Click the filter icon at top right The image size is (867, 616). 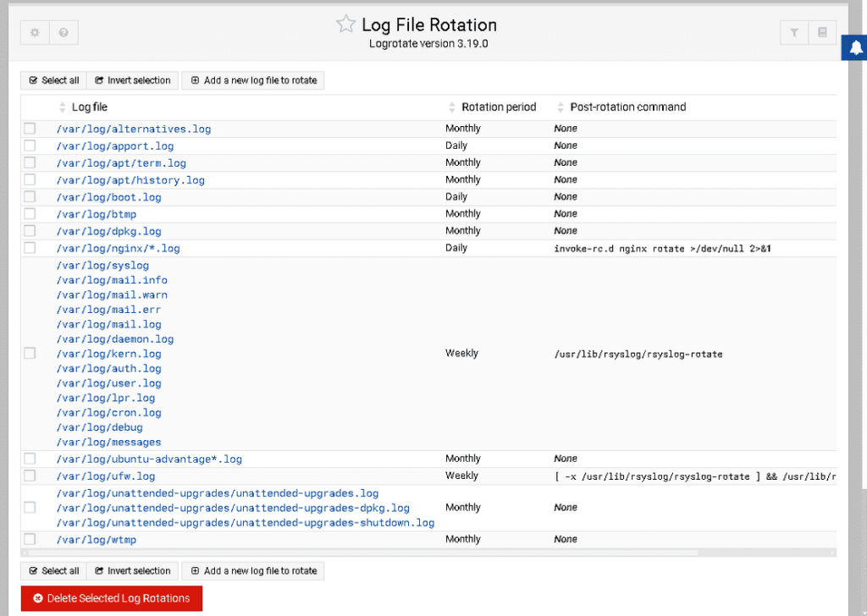click(793, 31)
